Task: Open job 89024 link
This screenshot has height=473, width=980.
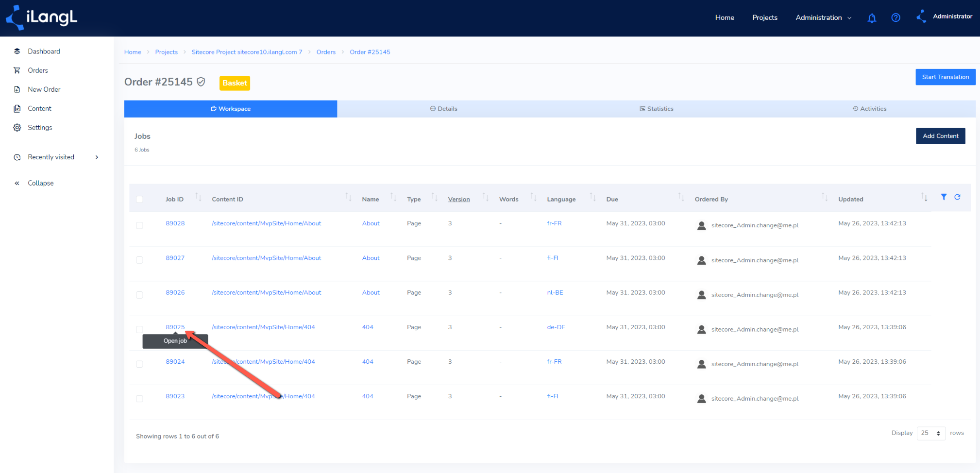Action: click(x=175, y=362)
